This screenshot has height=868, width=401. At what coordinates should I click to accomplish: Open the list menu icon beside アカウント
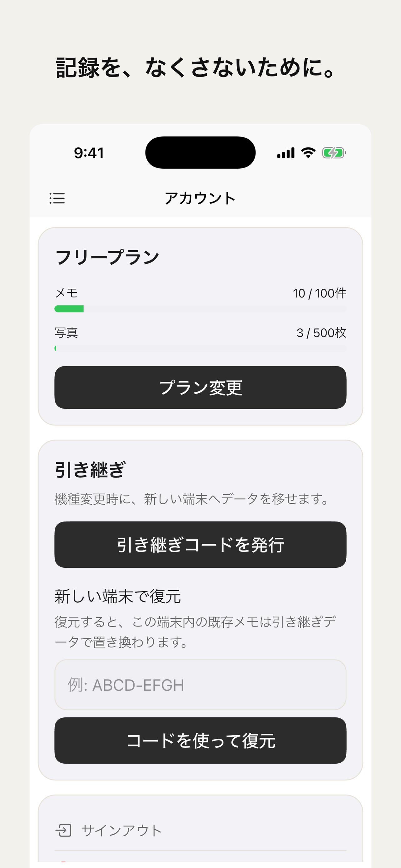coord(57,198)
